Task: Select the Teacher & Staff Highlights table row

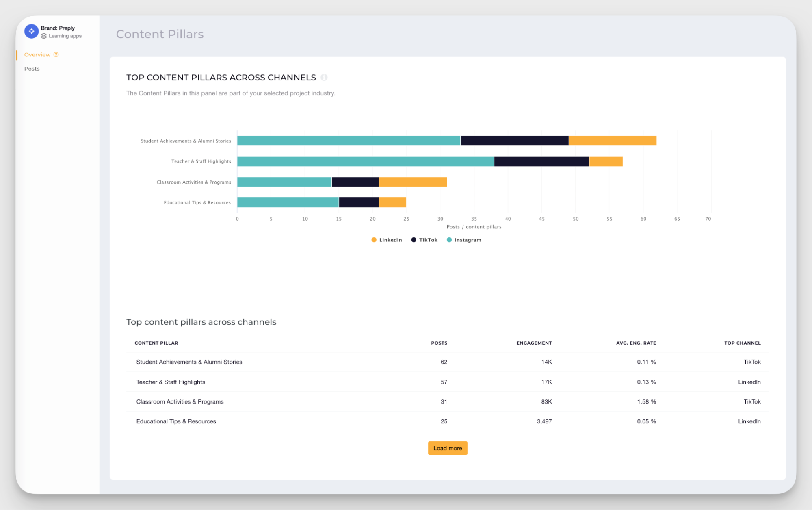Action: [x=170, y=382]
